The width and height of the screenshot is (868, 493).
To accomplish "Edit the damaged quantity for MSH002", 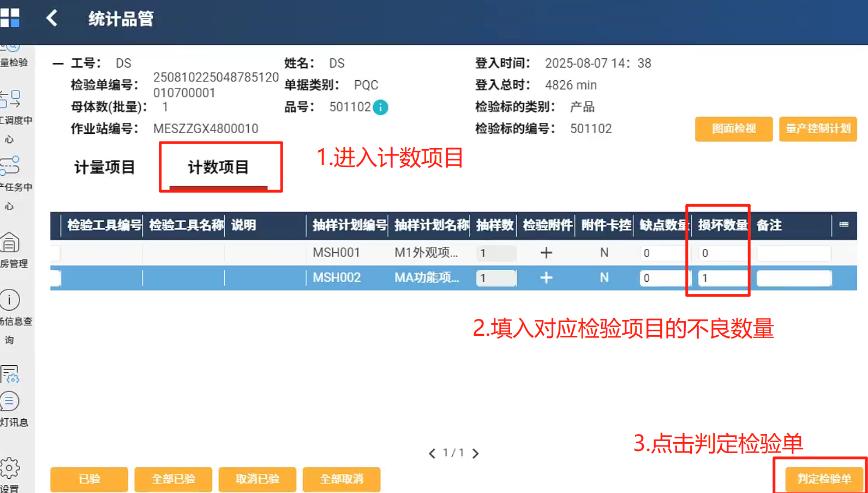I will point(722,278).
